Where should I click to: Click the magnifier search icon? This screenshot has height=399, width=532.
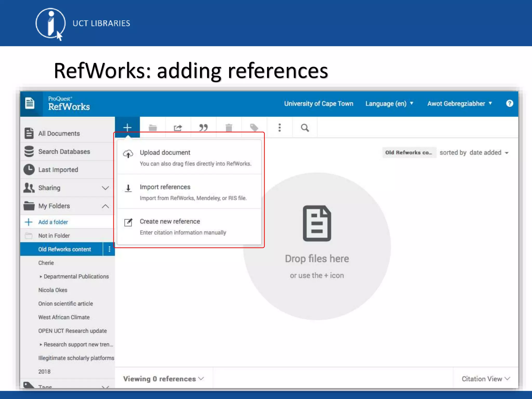(x=305, y=128)
